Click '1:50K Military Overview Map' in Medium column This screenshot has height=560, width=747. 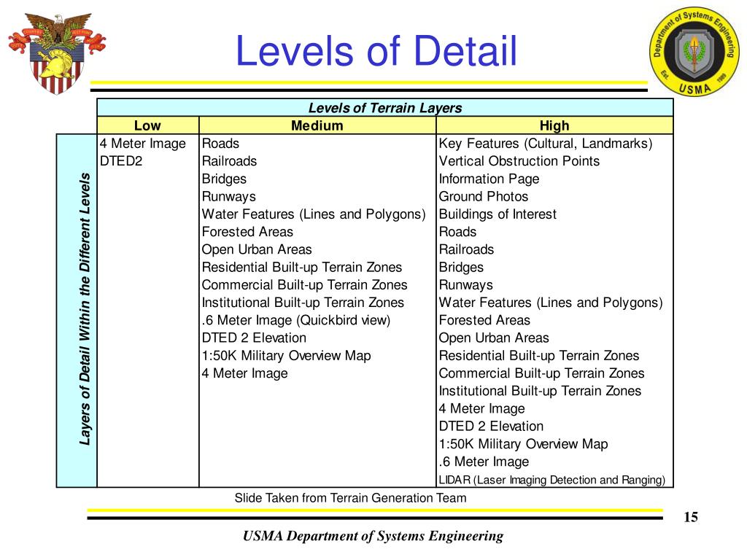coord(286,356)
